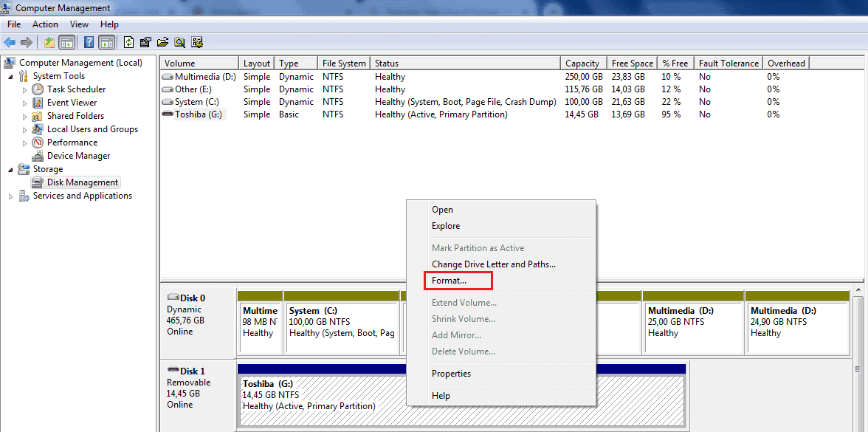The width and height of the screenshot is (868, 432).
Task: Open the Help menu in menu bar
Action: [109, 24]
